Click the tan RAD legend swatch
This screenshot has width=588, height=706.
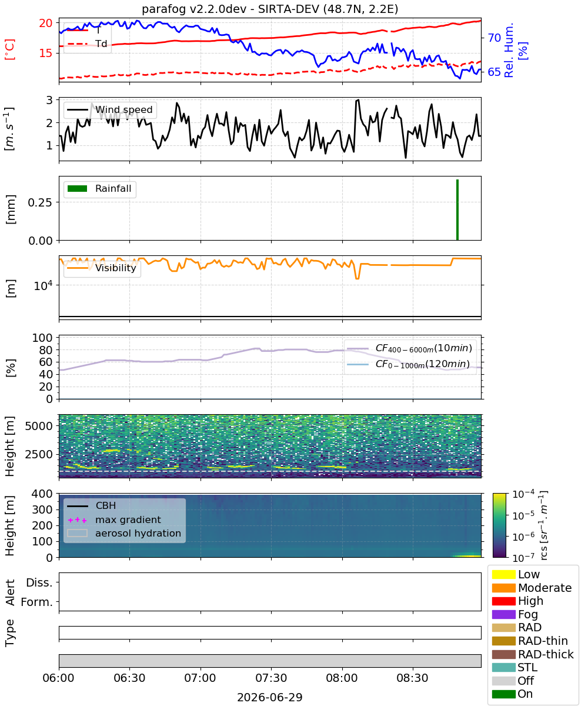pyautogui.click(x=503, y=628)
